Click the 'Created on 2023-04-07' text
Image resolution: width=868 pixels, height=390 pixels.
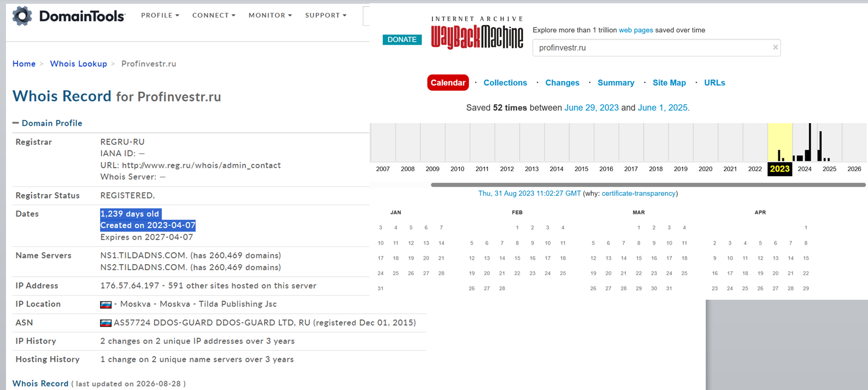[148, 225]
